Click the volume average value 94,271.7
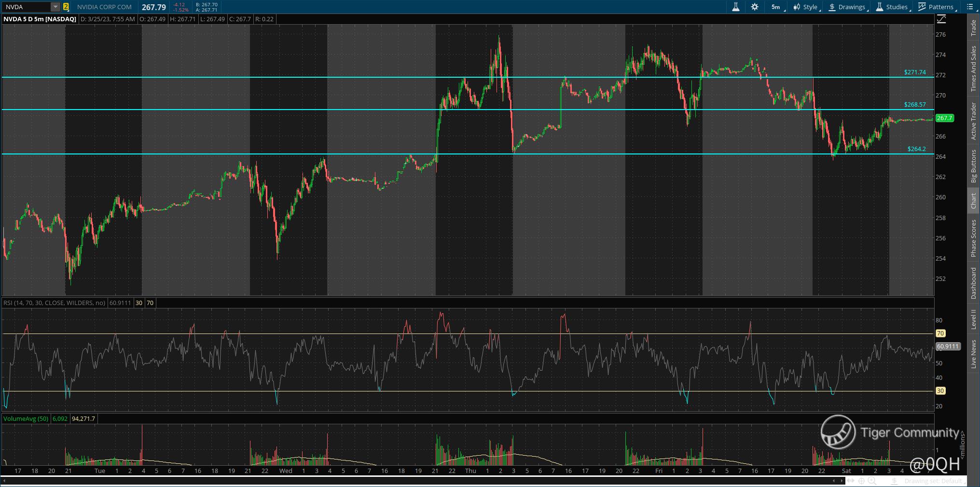The width and height of the screenshot is (980, 487). 83,418
